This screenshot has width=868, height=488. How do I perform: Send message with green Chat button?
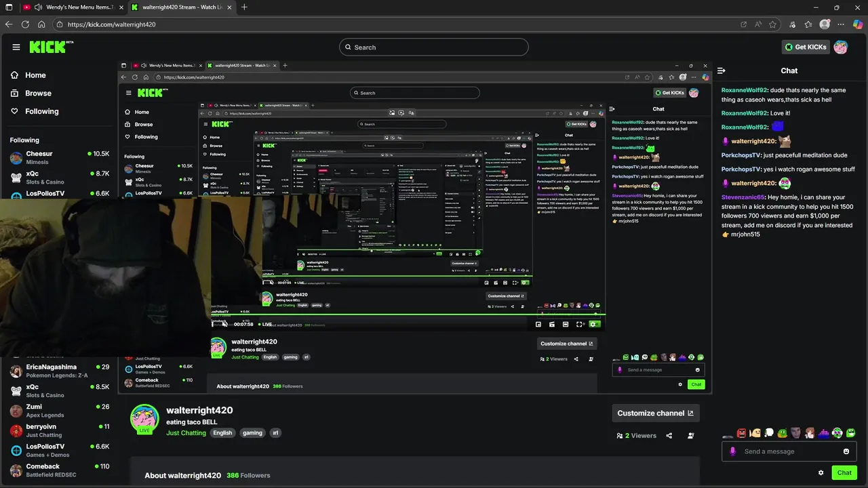[x=844, y=473]
